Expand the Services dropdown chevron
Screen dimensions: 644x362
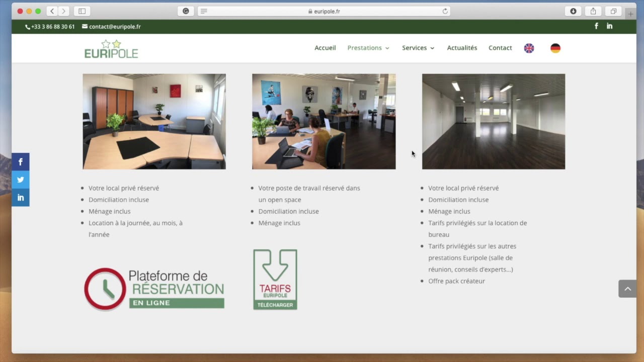(432, 48)
